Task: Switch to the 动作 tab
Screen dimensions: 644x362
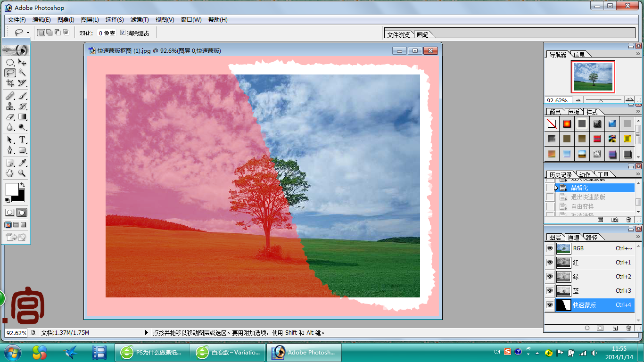Action: [585, 174]
